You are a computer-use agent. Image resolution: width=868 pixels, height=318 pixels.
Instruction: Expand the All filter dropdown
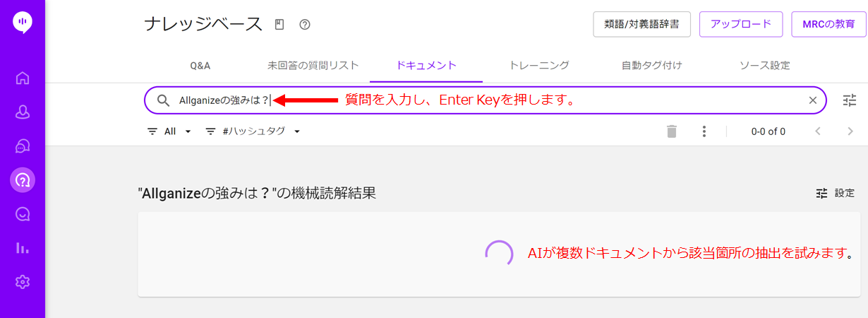coord(169,131)
